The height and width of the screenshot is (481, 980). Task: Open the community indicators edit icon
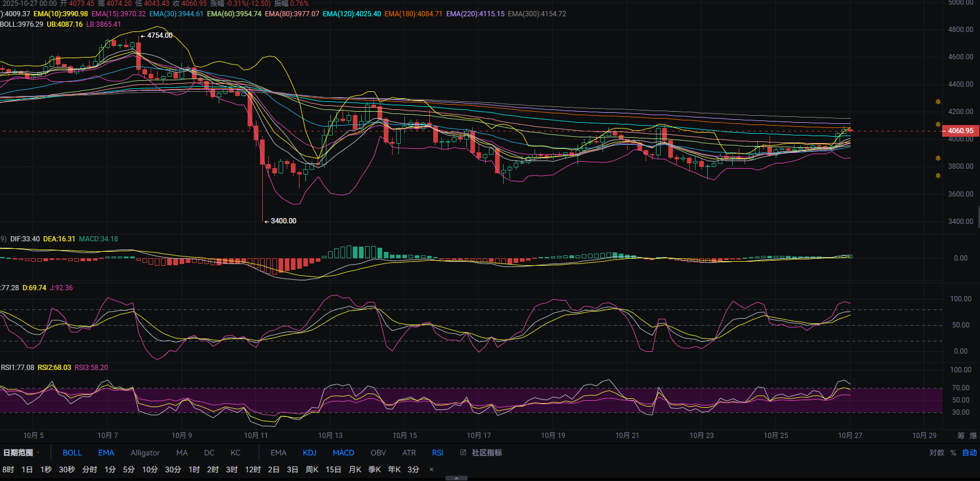tap(463, 453)
